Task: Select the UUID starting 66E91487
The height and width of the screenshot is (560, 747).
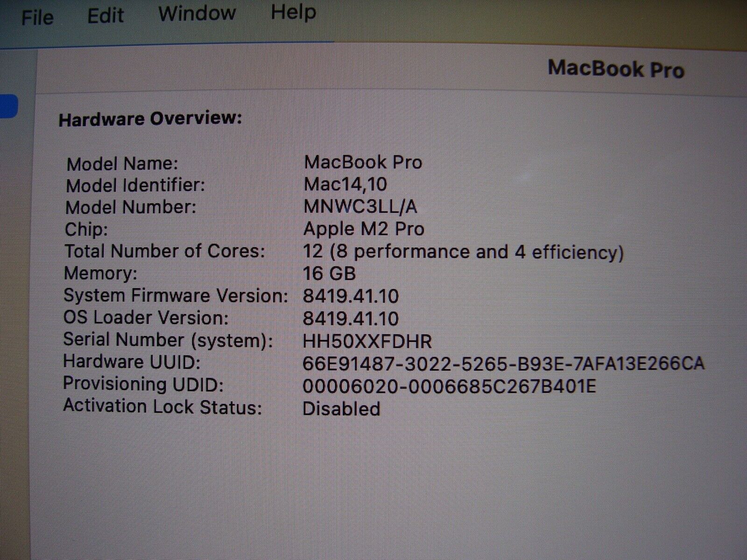Action: [x=503, y=364]
